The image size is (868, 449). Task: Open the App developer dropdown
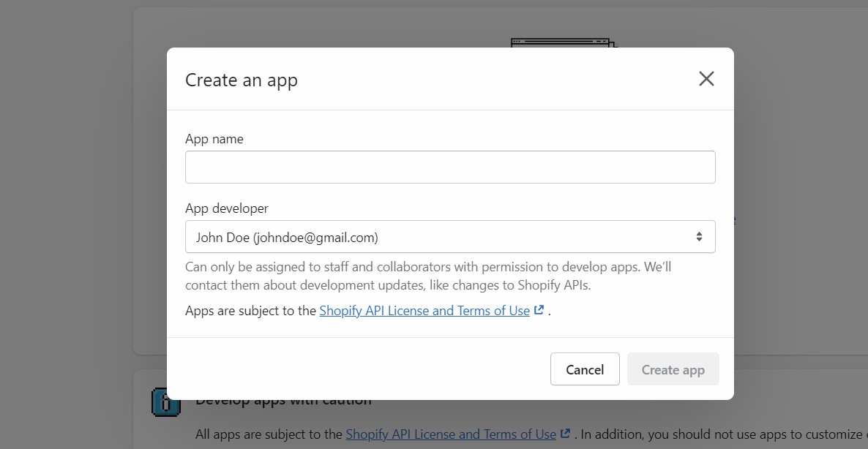(x=449, y=237)
